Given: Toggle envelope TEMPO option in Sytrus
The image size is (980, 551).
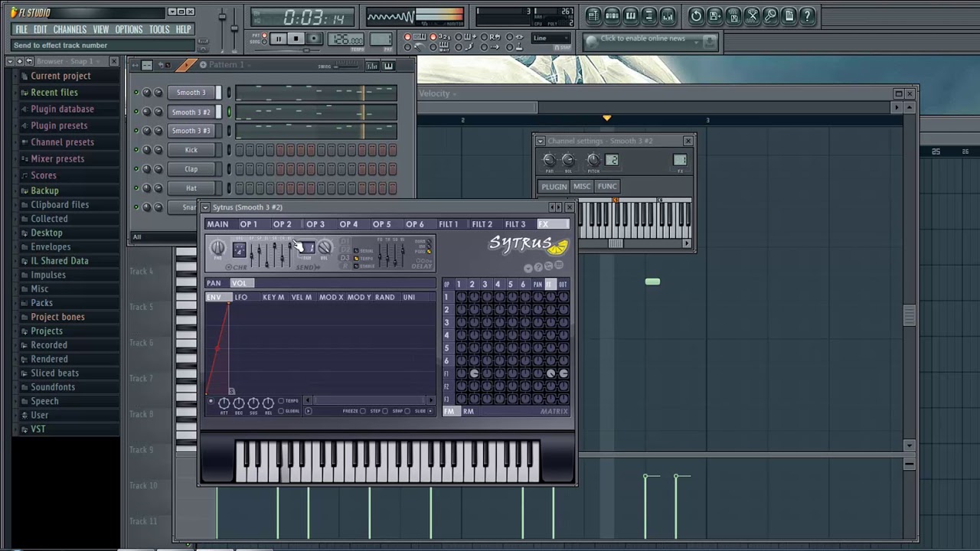Looking at the screenshot, I should point(281,401).
